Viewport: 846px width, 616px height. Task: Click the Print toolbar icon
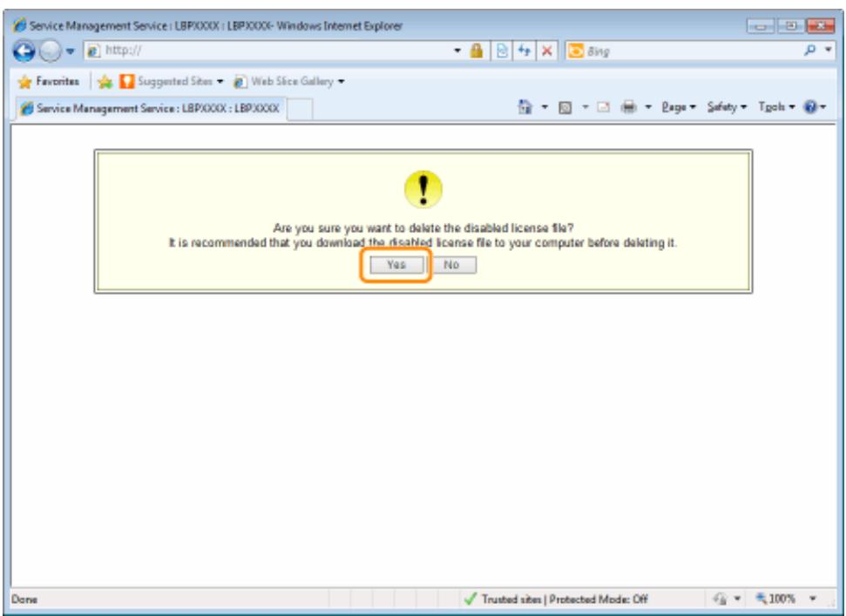coord(628,107)
